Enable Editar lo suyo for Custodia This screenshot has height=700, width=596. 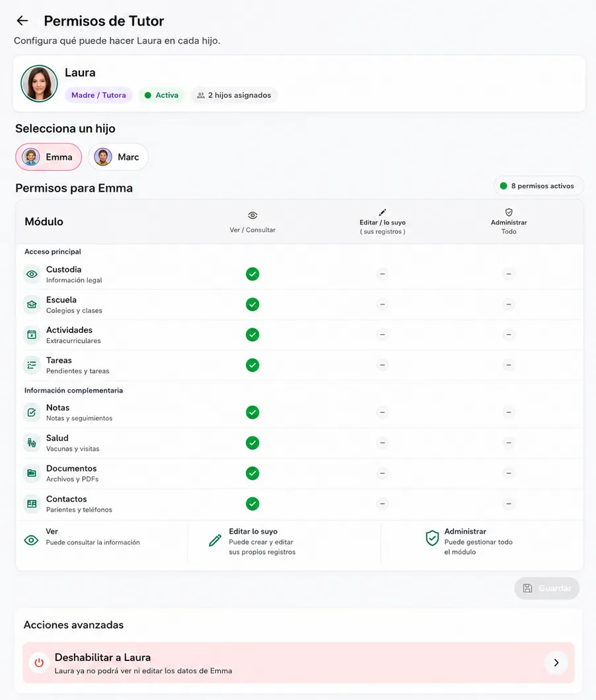point(383,274)
